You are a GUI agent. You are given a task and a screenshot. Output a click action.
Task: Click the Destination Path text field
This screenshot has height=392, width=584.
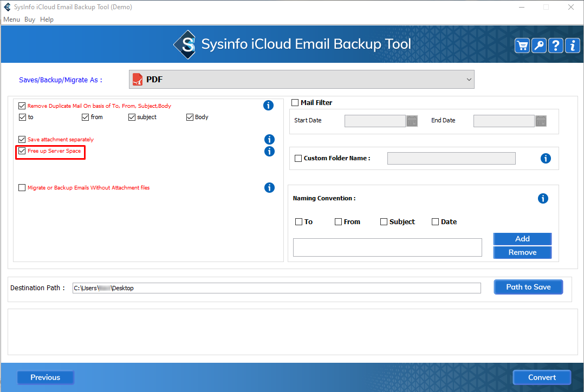pyautogui.click(x=276, y=288)
